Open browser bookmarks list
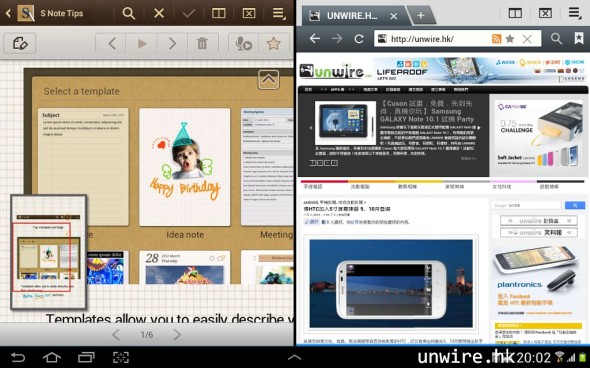 pos(579,38)
